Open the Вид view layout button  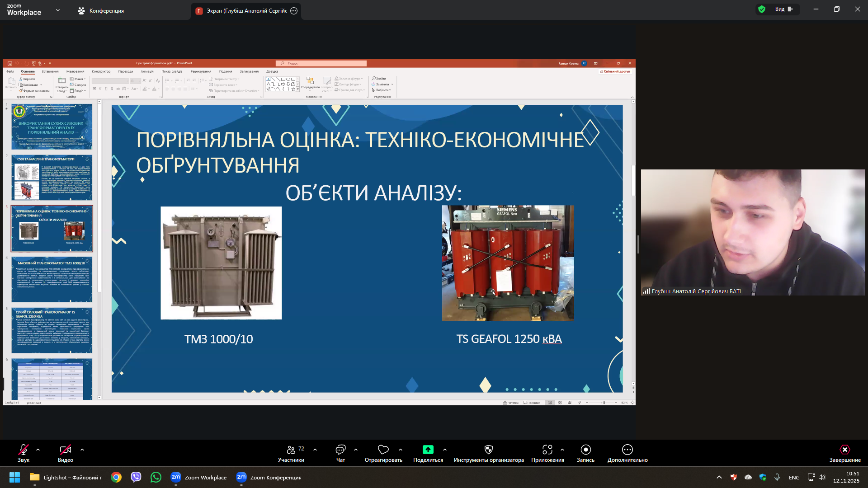pyautogui.click(x=783, y=9)
